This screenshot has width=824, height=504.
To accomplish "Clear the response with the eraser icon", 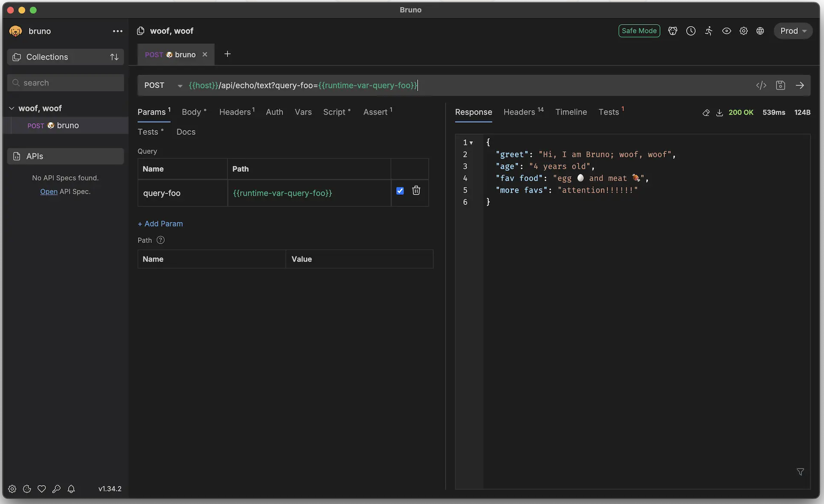I will pos(706,112).
